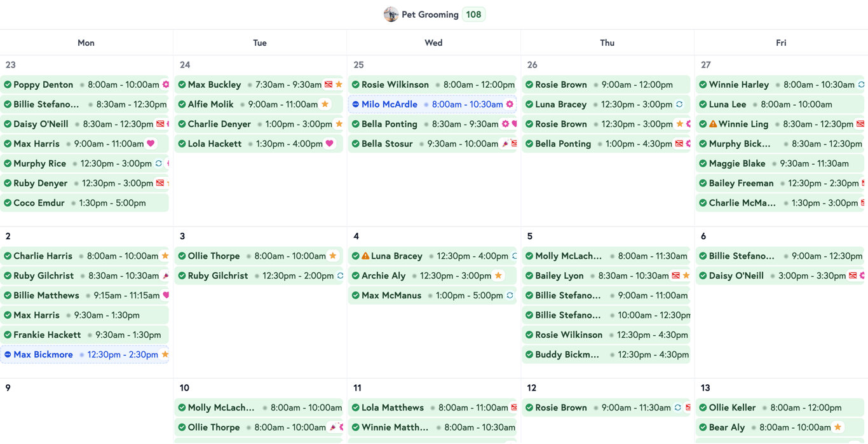Toggle confirmed status on Charlie Harris's 8:00am appointment
The width and height of the screenshot is (868, 444).
(x=8, y=256)
